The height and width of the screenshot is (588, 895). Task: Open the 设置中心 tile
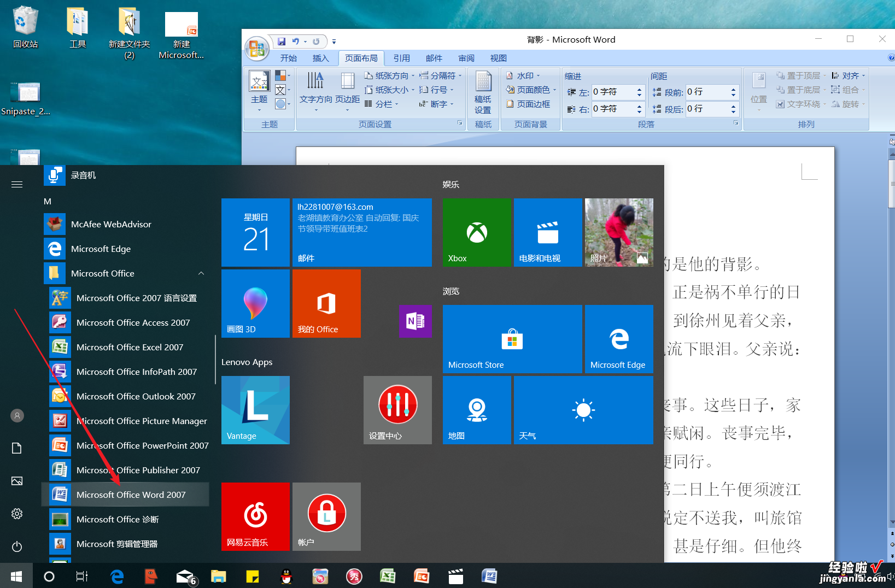click(397, 410)
